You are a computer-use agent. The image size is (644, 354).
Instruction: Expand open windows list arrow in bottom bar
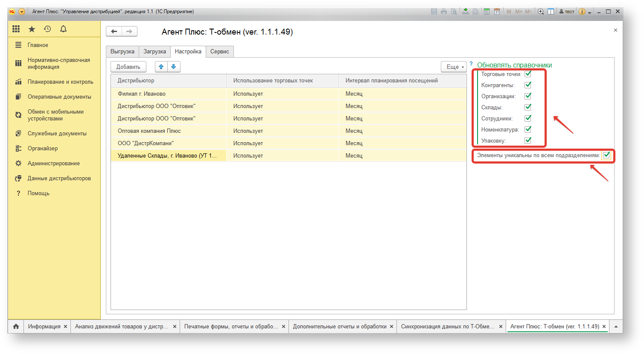tap(616, 326)
